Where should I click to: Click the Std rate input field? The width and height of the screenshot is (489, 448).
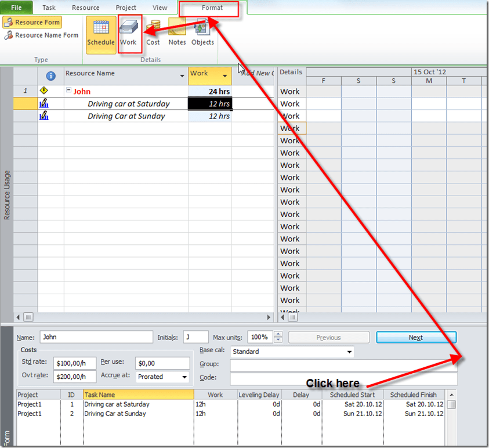pos(74,363)
